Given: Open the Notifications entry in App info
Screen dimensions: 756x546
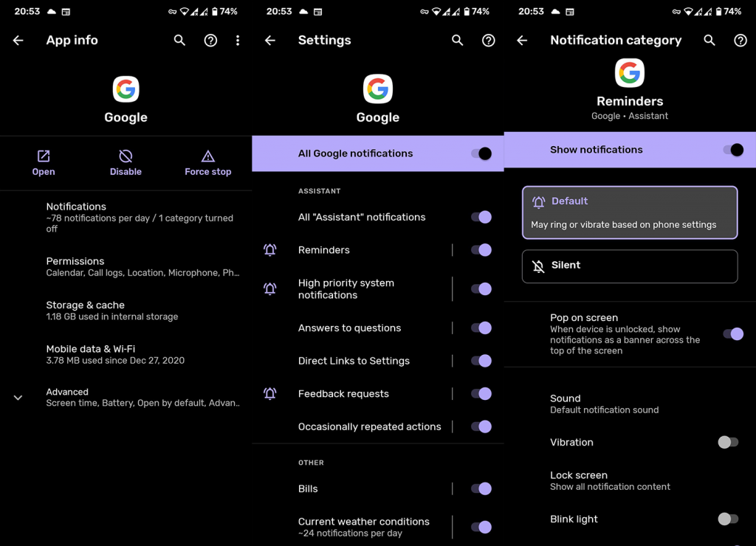Looking at the screenshot, I should click(126, 218).
